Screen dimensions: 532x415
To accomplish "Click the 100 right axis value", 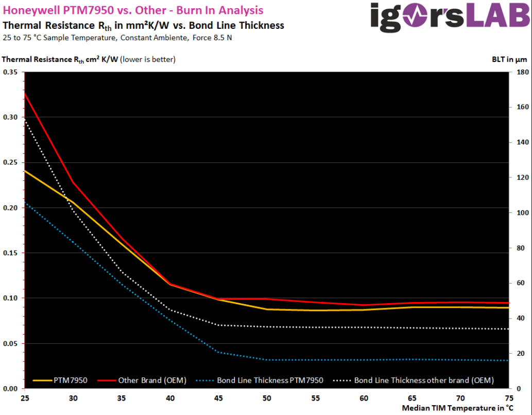I will coord(523,212).
